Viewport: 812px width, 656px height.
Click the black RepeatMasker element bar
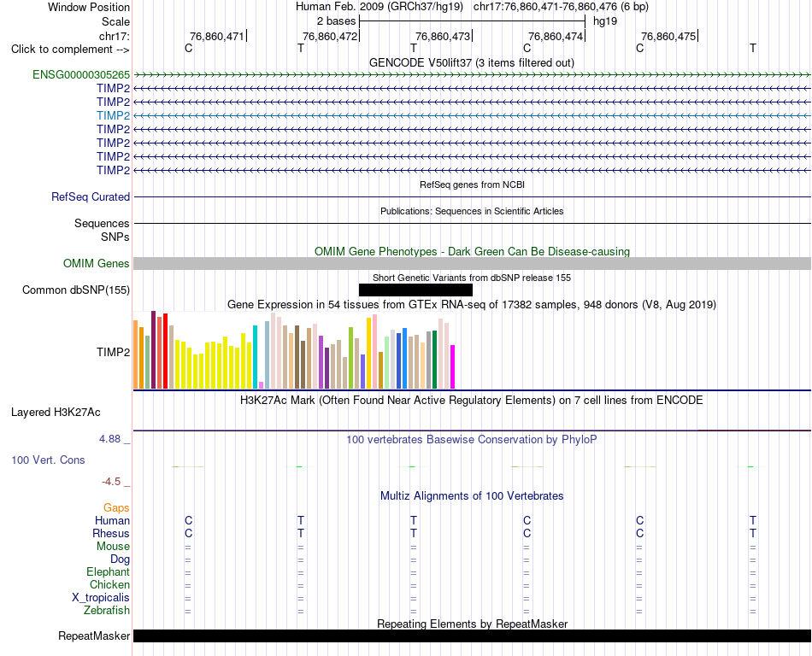point(472,635)
